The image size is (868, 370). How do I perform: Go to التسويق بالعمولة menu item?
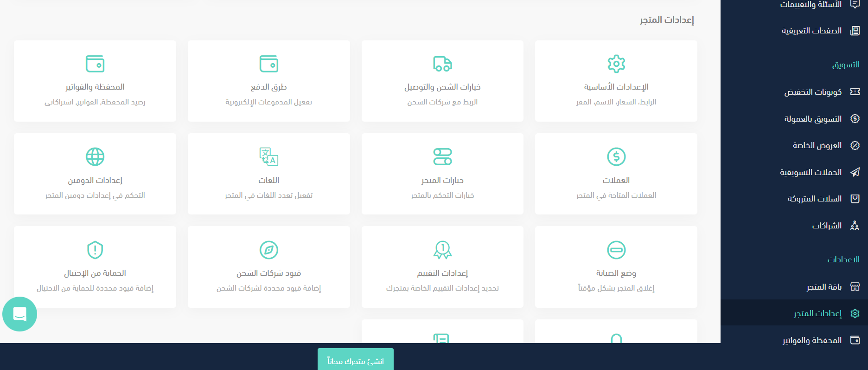point(813,119)
